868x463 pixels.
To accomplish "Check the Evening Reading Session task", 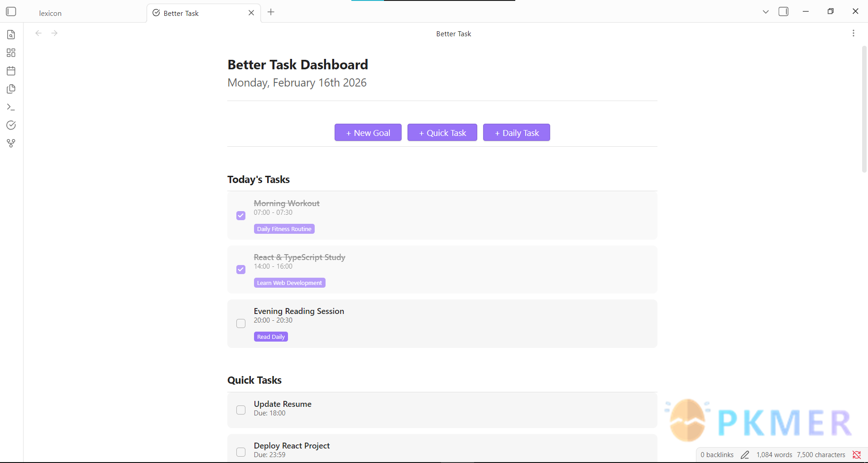I will pos(241,323).
